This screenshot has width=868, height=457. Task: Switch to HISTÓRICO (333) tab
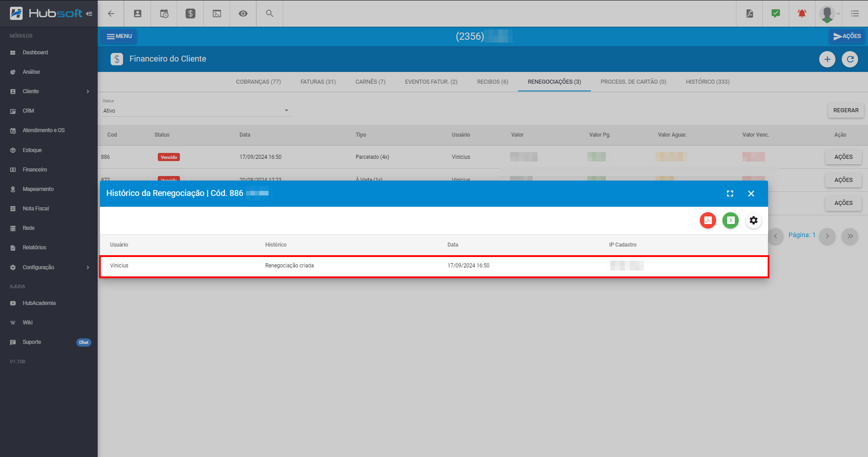(708, 82)
